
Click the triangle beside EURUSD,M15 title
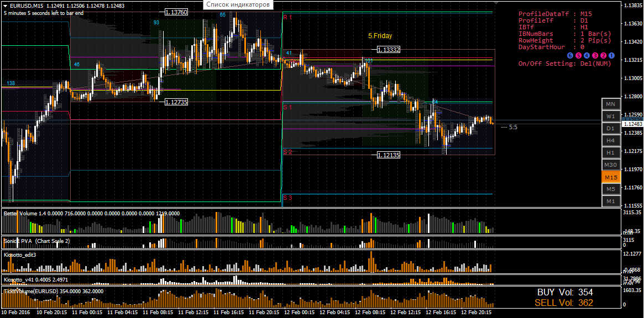4,6
